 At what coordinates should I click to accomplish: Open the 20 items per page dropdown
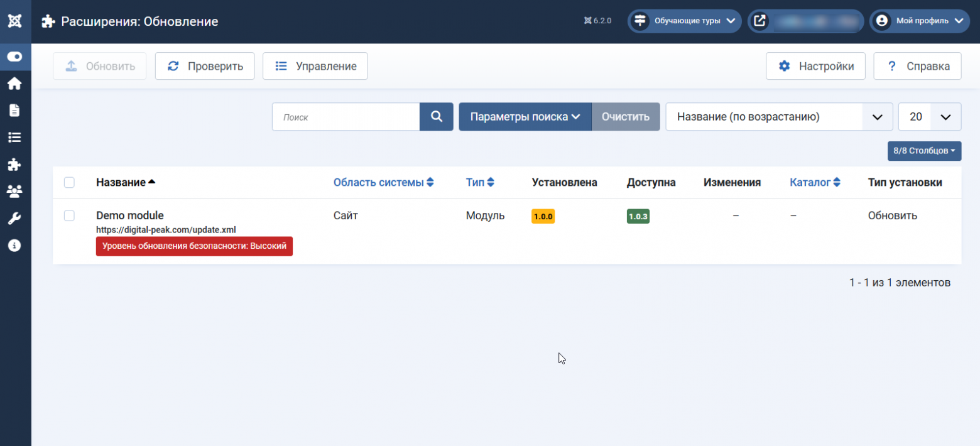pyautogui.click(x=930, y=117)
